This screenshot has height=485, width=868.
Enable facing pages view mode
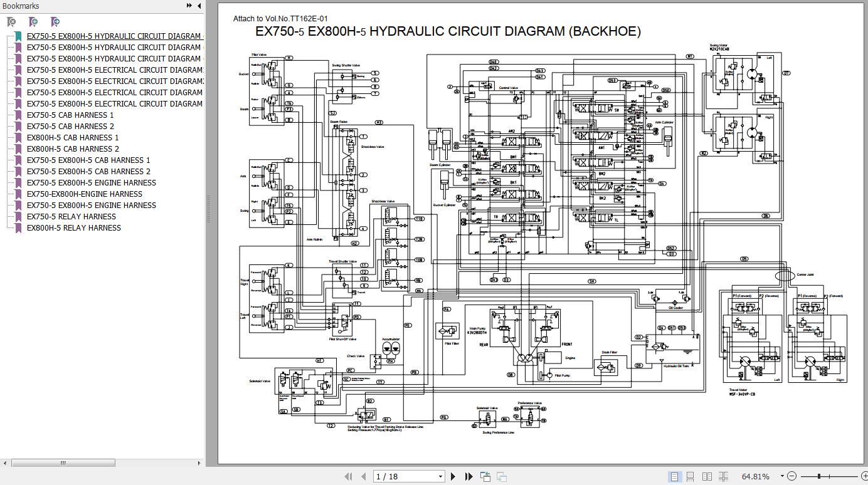click(x=706, y=477)
